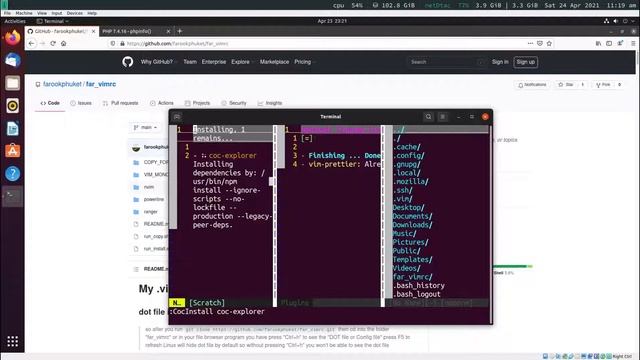Click the Sign up button

point(526,62)
